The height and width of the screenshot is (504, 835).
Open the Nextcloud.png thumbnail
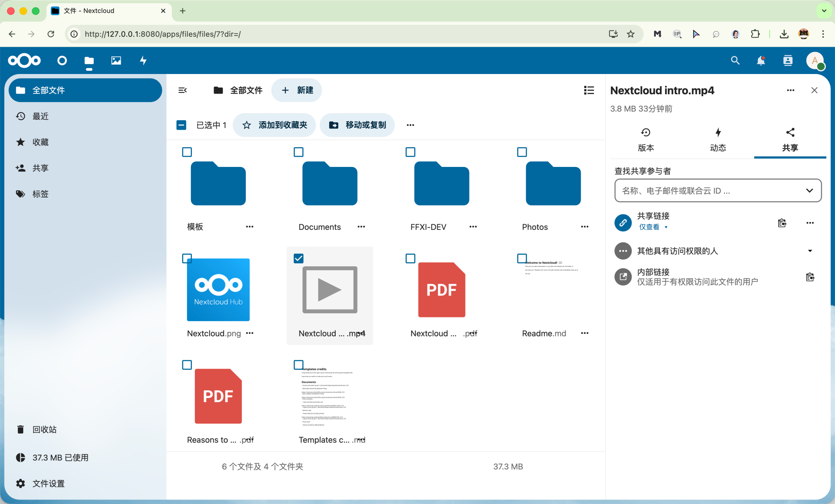point(218,289)
